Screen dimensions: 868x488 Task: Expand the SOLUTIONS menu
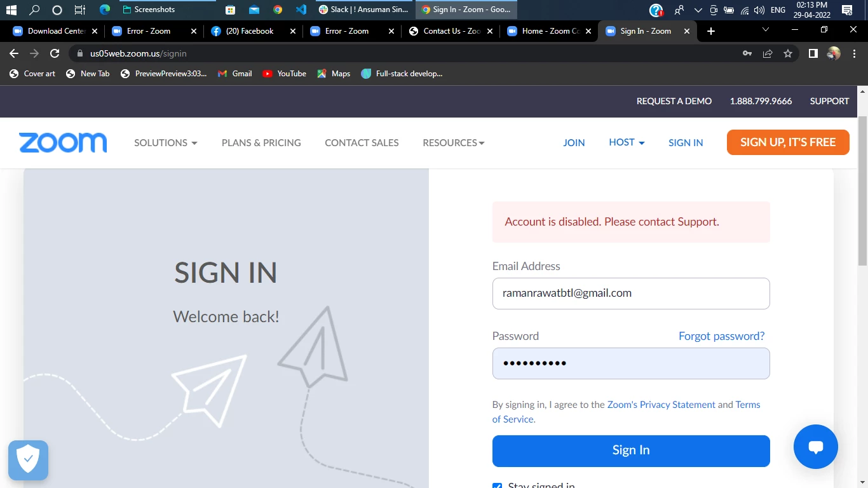166,143
